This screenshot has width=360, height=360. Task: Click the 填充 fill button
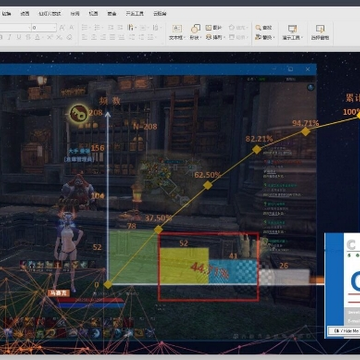[x=238, y=28]
